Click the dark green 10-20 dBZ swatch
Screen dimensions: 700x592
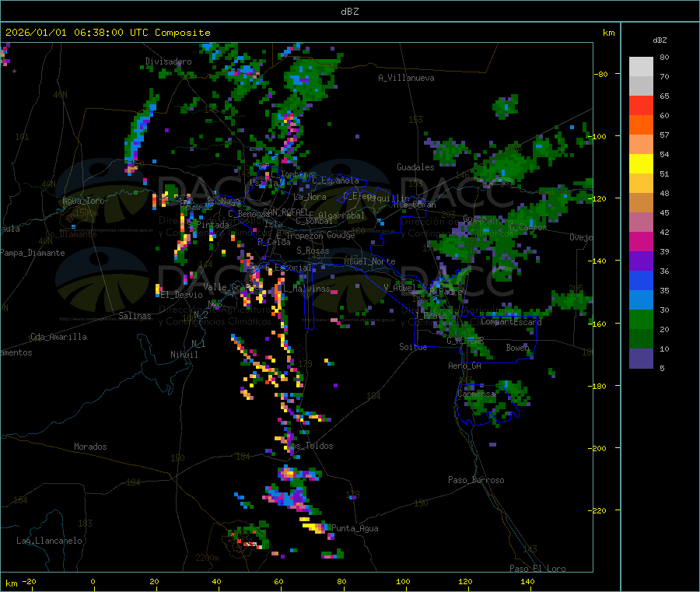tap(641, 339)
